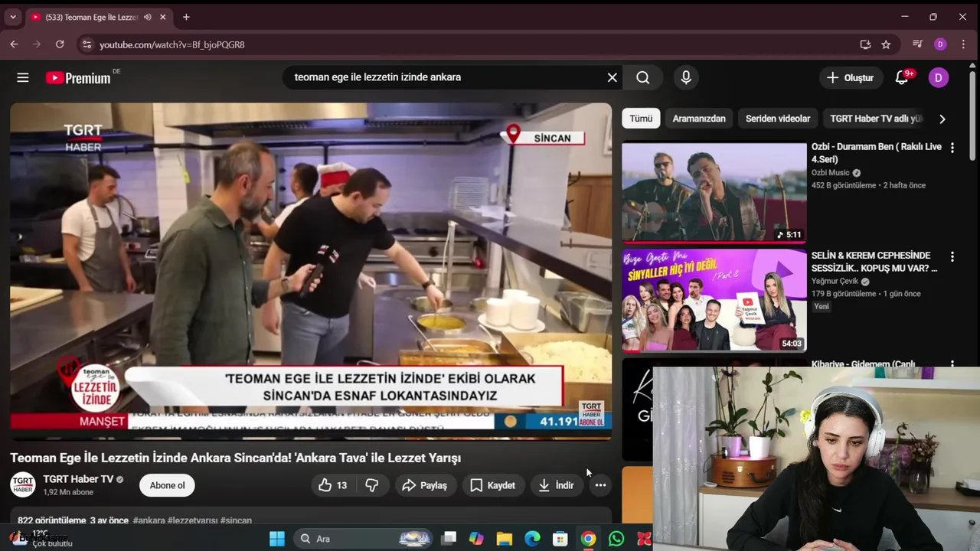
Task: Click in the YouTube search field
Action: point(444,77)
